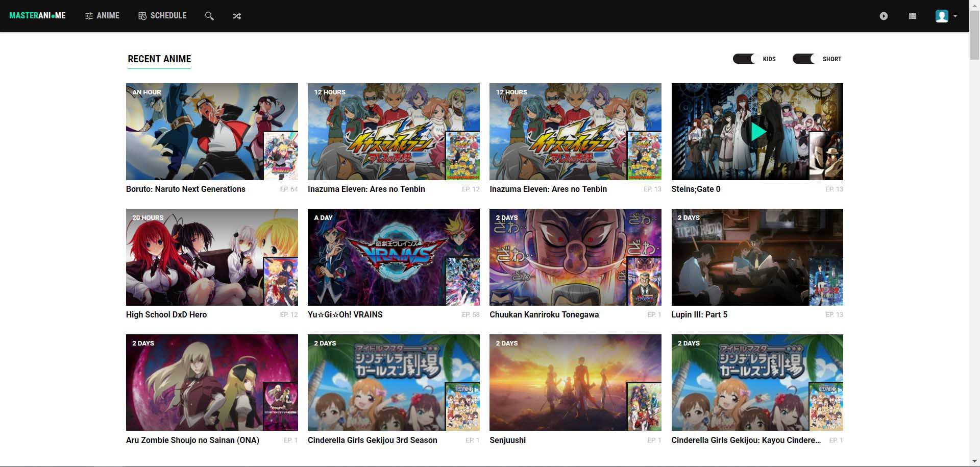Open the SCHEDULE menu item
The image size is (980, 467).
[x=162, y=16]
